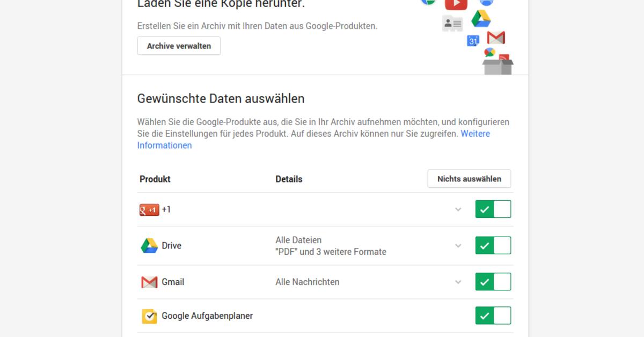This screenshot has width=644, height=337.
Task: Toggle Gmail data inclusion off
Action: 493,282
